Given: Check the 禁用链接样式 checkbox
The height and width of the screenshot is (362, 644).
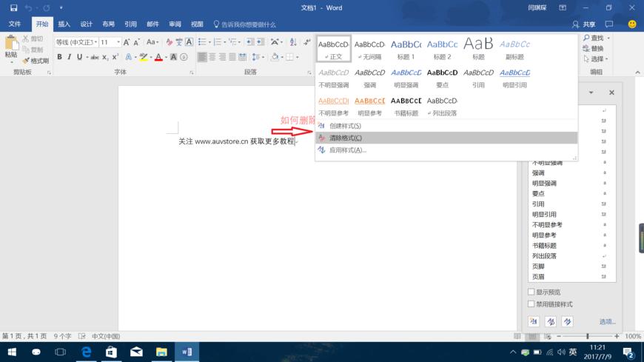Looking at the screenshot, I should click(x=531, y=304).
